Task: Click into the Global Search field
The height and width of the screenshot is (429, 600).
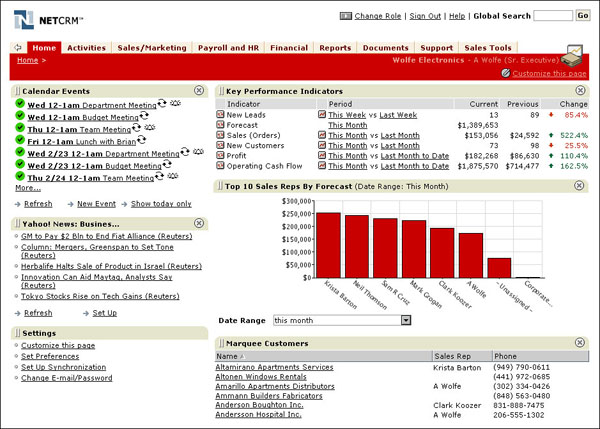Action: [x=553, y=16]
